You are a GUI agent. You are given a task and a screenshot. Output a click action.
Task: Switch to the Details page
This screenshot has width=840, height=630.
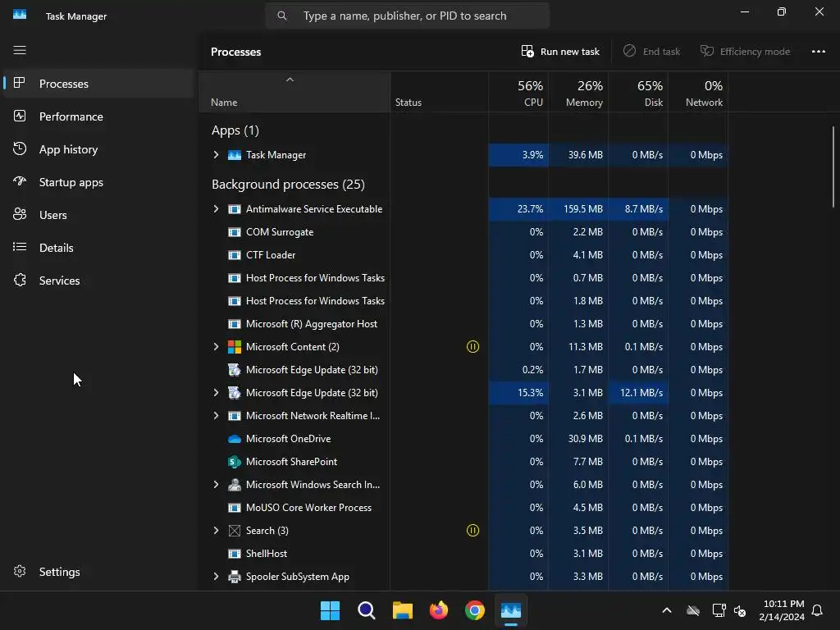coord(99,248)
